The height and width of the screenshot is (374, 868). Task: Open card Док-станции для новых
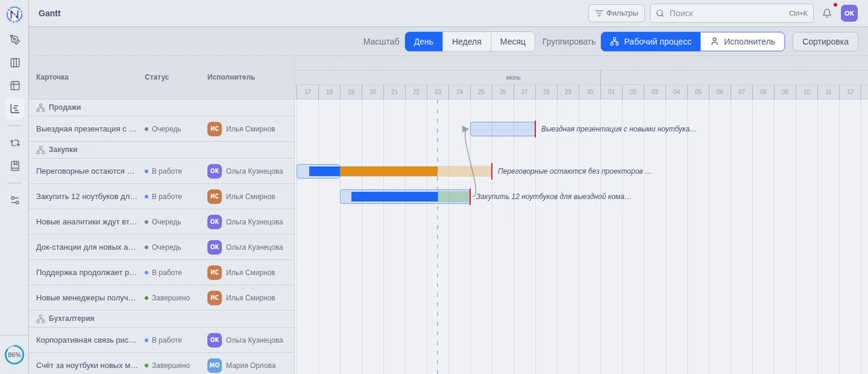[x=86, y=247]
